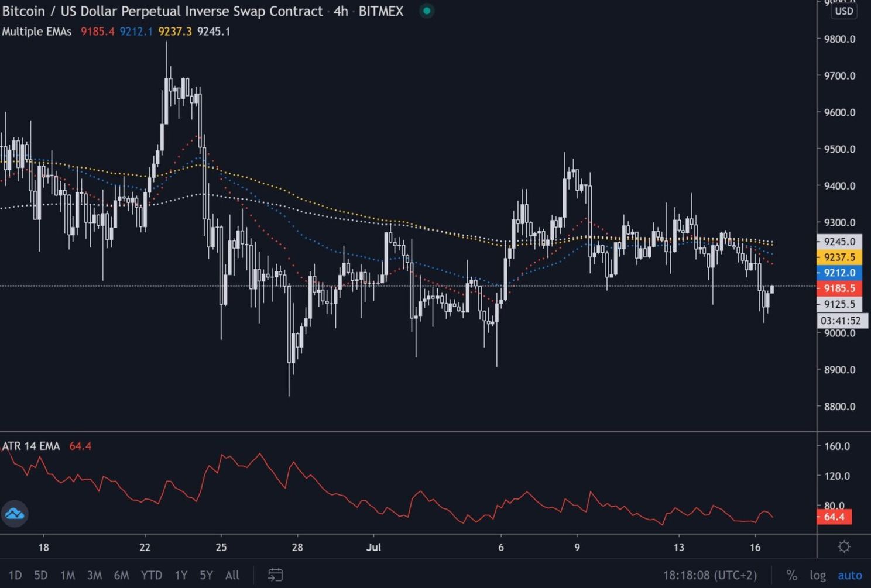Select the 6M time range
The width and height of the screenshot is (871, 588).
(121, 575)
